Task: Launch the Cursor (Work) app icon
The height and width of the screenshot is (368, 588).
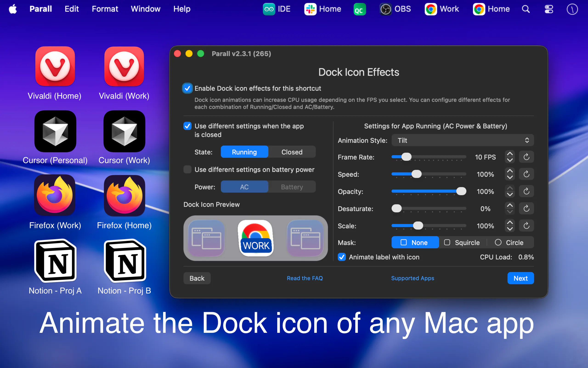Action: point(124,131)
